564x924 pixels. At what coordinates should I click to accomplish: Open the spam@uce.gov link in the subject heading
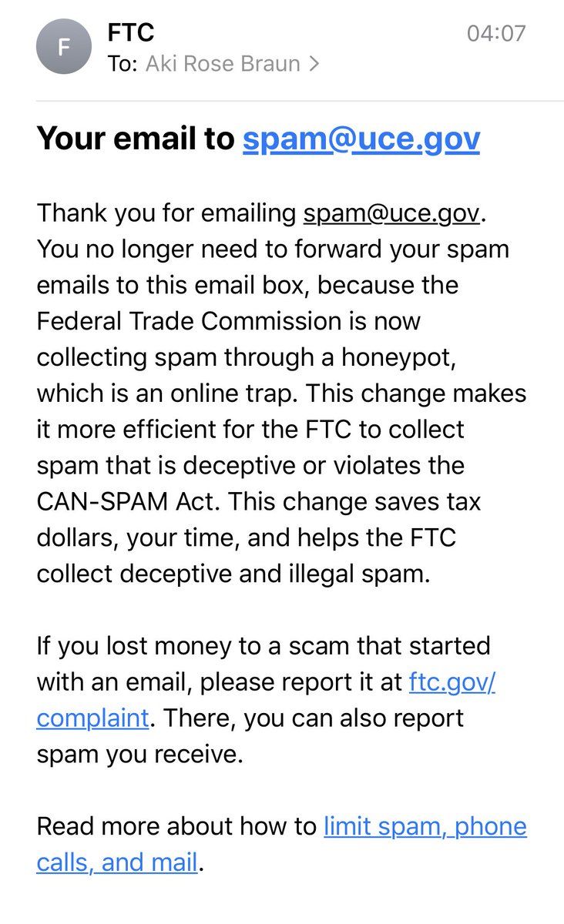pos(361,139)
